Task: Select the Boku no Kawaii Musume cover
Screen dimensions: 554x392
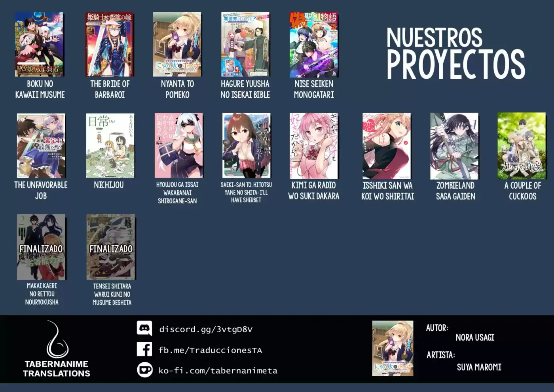Action: 40,44
